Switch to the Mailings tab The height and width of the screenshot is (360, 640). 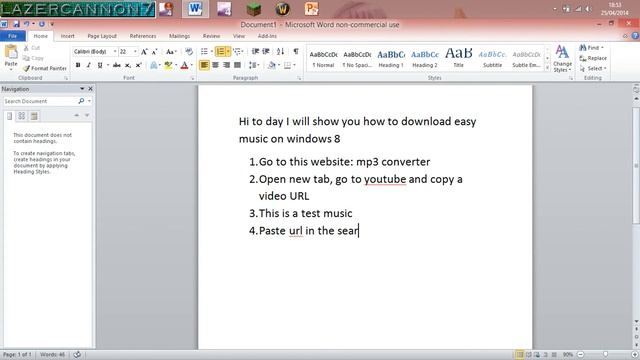coord(180,36)
